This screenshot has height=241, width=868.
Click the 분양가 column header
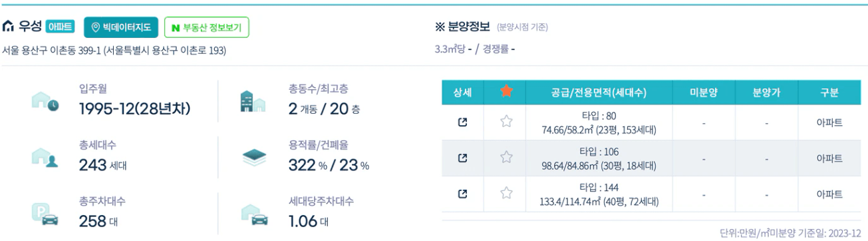tap(766, 93)
